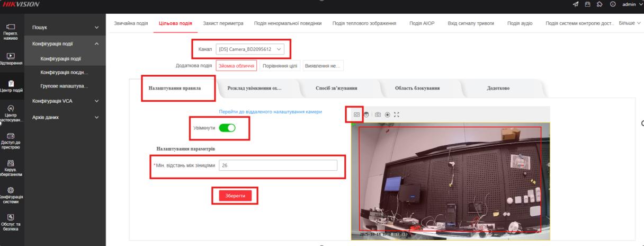This screenshot has width=644, height=246.
Task: Open Конфігурація системи in the sidebar
Action: click(x=11, y=194)
